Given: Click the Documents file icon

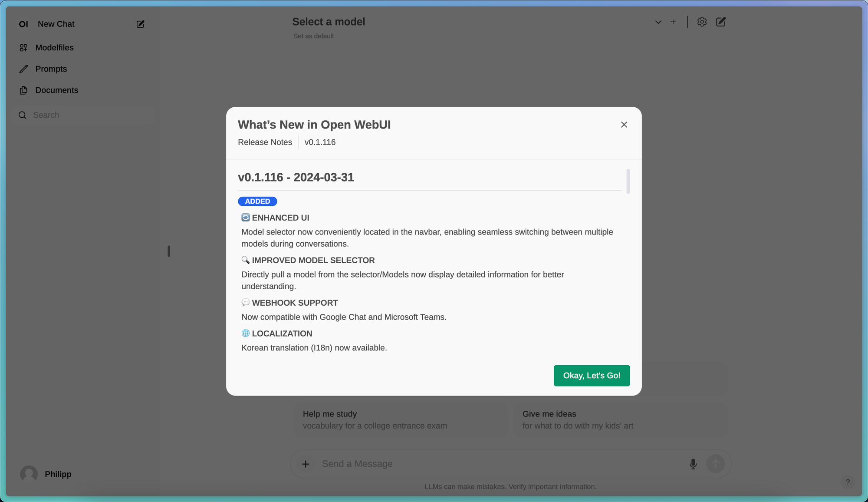Looking at the screenshot, I should tap(23, 90).
